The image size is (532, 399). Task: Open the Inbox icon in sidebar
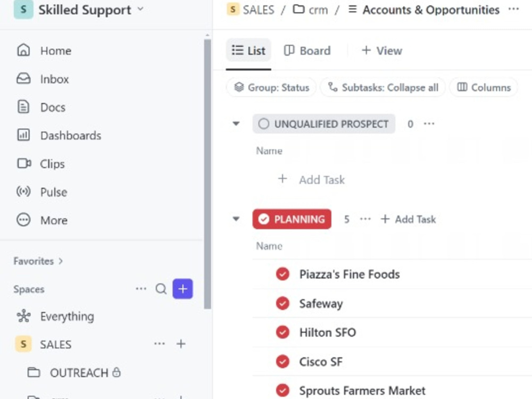coord(23,79)
